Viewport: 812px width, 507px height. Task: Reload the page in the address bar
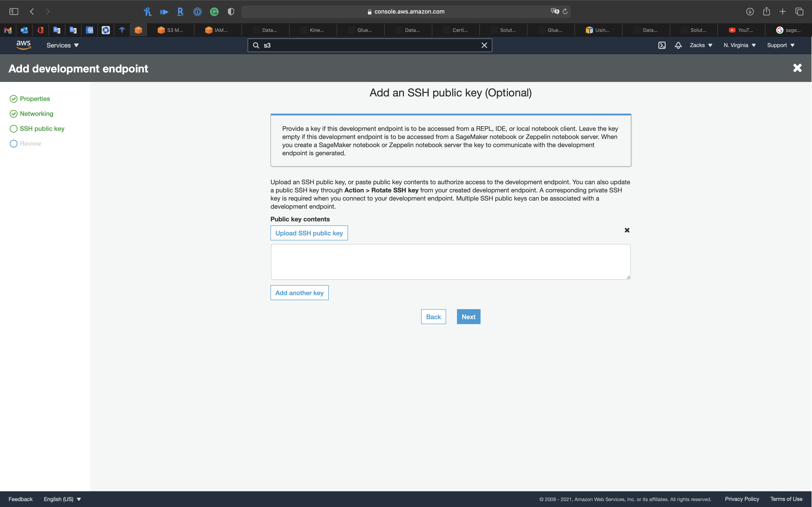point(565,11)
